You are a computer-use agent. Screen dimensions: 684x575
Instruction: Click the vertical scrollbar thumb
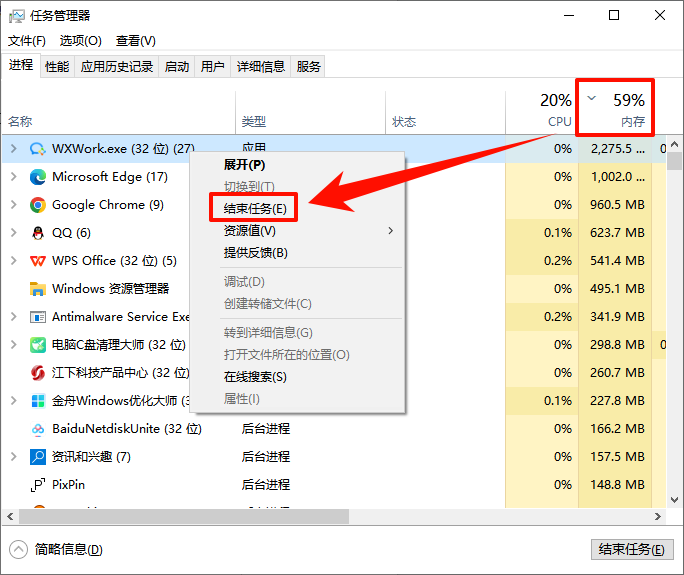(x=674, y=161)
